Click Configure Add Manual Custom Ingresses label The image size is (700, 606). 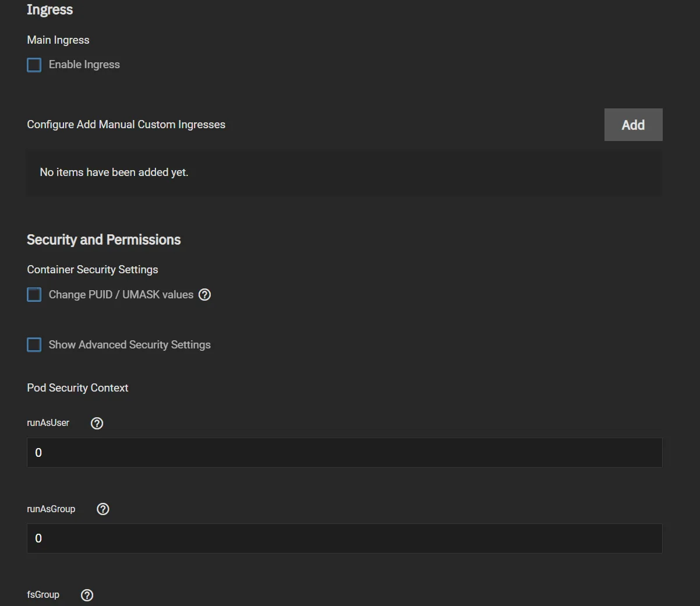click(x=126, y=124)
